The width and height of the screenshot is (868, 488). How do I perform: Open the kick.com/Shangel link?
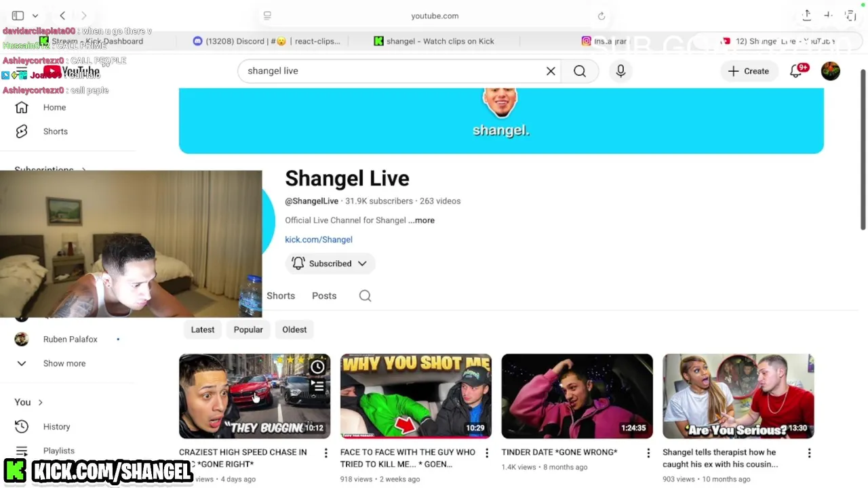coord(319,239)
